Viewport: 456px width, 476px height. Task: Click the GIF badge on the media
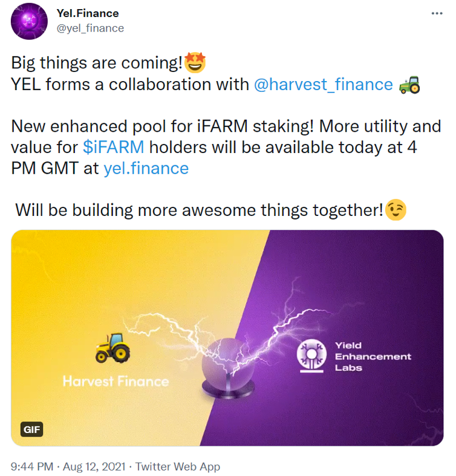[x=31, y=429]
